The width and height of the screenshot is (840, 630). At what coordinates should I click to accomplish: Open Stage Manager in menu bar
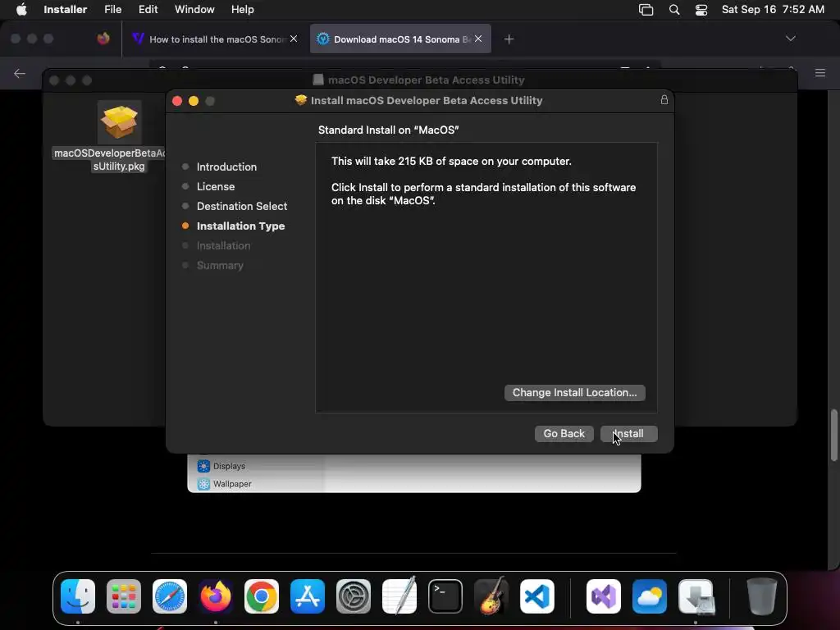646,10
